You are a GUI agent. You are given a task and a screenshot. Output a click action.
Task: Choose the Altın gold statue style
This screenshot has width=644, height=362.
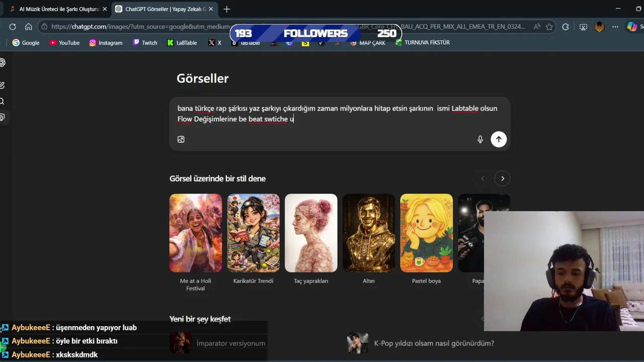click(x=369, y=233)
